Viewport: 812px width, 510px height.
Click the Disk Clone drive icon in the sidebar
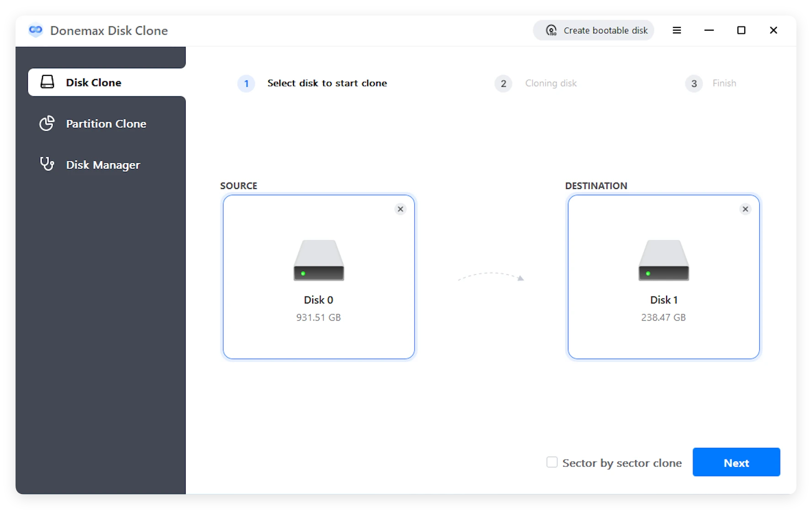click(x=47, y=82)
